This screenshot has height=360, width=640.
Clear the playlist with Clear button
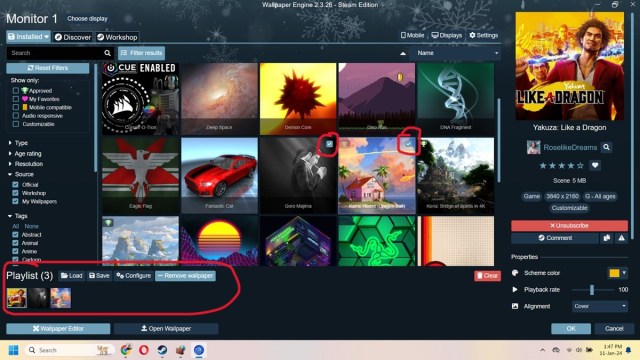point(487,276)
